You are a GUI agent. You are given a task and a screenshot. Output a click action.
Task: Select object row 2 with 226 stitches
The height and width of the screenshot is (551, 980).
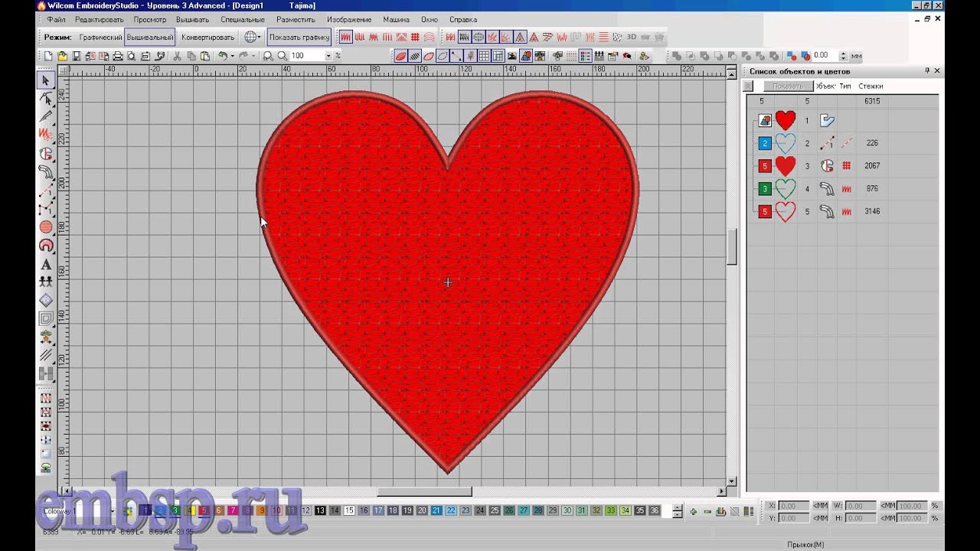[x=842, y=143]
